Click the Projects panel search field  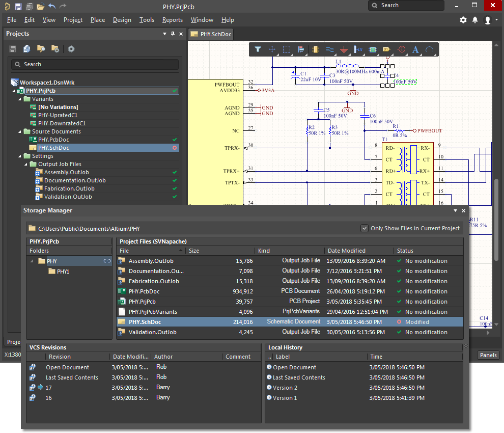[x=95, y=64]
